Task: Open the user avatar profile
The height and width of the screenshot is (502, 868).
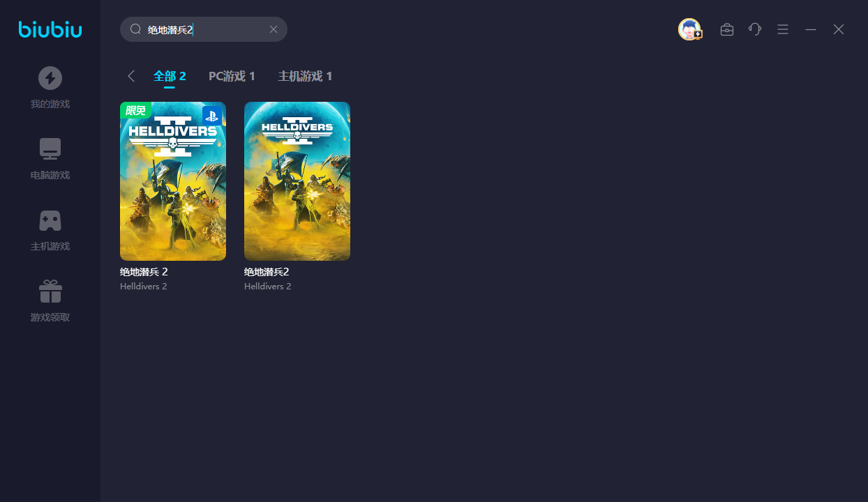Action: pyautogui.click(x=689, y=29)
